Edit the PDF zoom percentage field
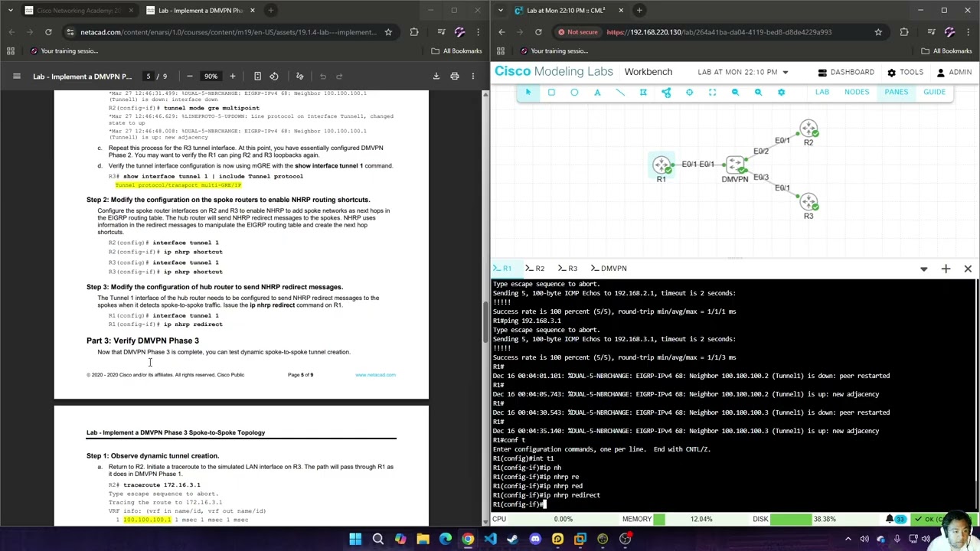This screenshot has height=551, width=980. [211, 76]
